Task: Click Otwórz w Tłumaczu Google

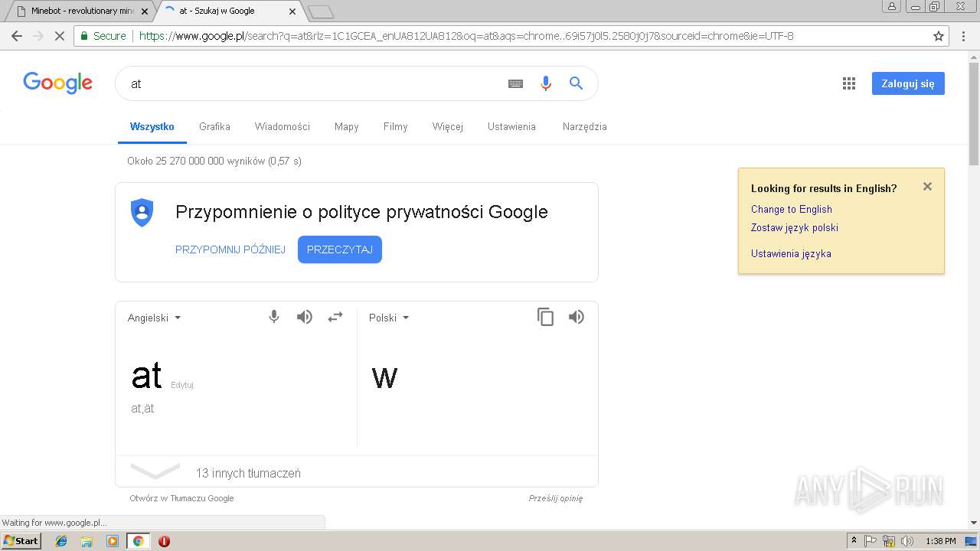Action: (x=181, y=498)
